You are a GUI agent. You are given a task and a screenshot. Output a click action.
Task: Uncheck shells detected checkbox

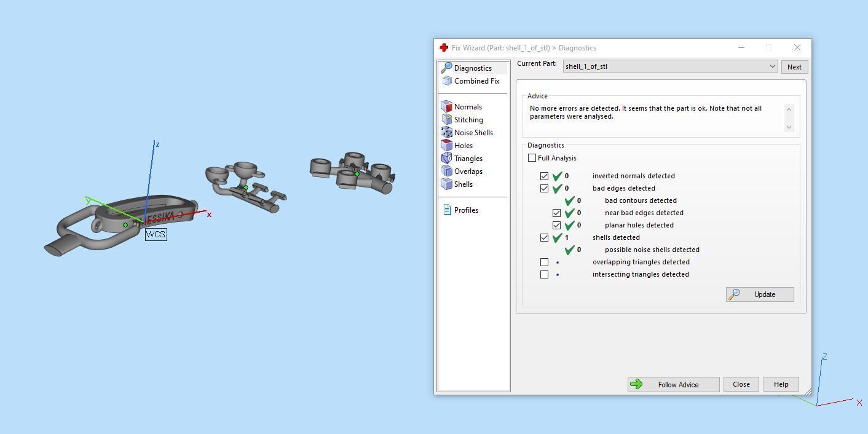coord(544,237)
